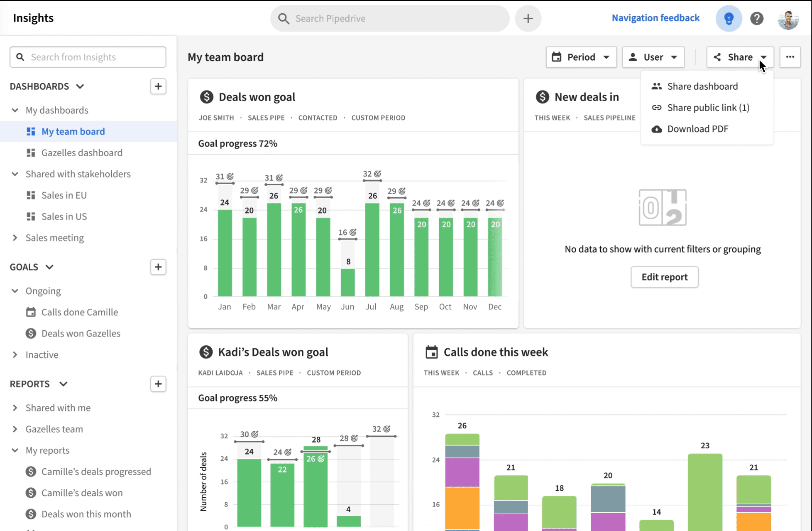812x531 pixels.
Task: Open the help question mark icon
Action: point(757,18)
